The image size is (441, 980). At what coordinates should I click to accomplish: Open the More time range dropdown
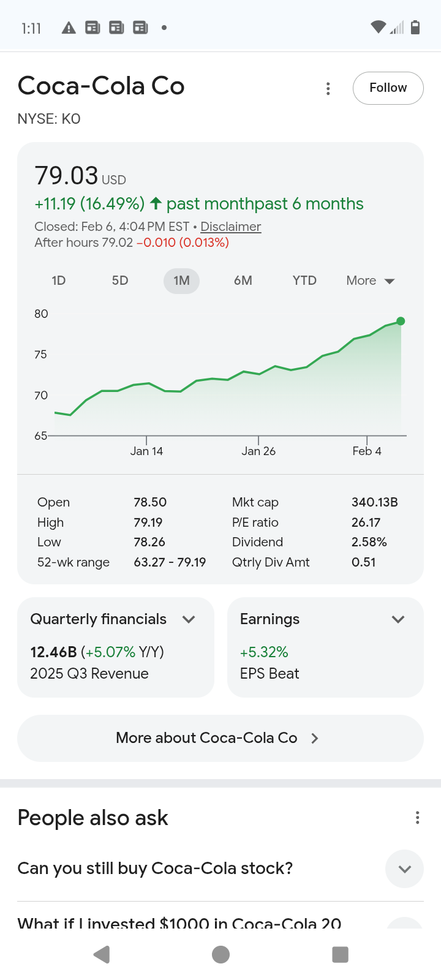pos(371,281)
